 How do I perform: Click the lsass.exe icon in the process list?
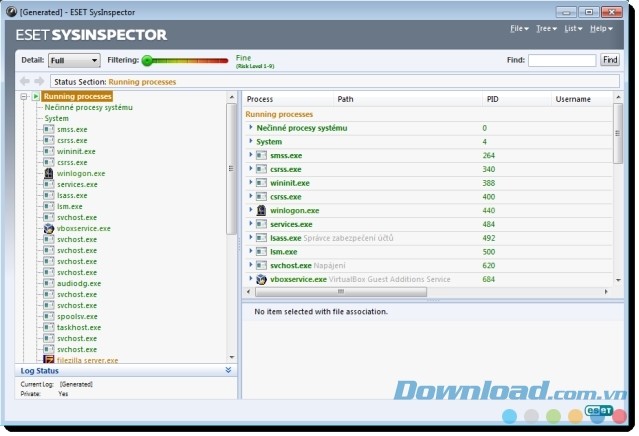[261, 238]
